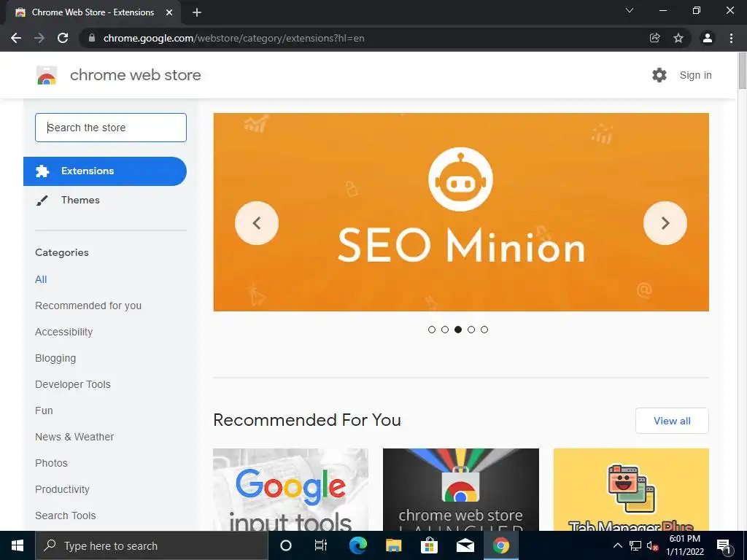This screenshot has width=747, height=560.
Task: Click the Chrome taskbar icon
Action: (500, 545)
